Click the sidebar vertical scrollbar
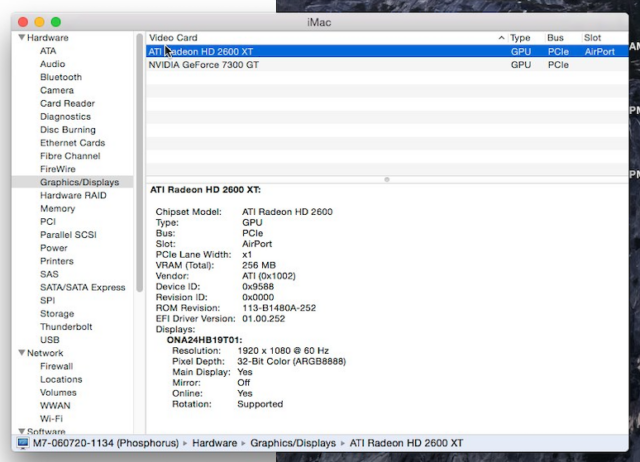Viewport: 640px width, 462px height. coord(140,163)
